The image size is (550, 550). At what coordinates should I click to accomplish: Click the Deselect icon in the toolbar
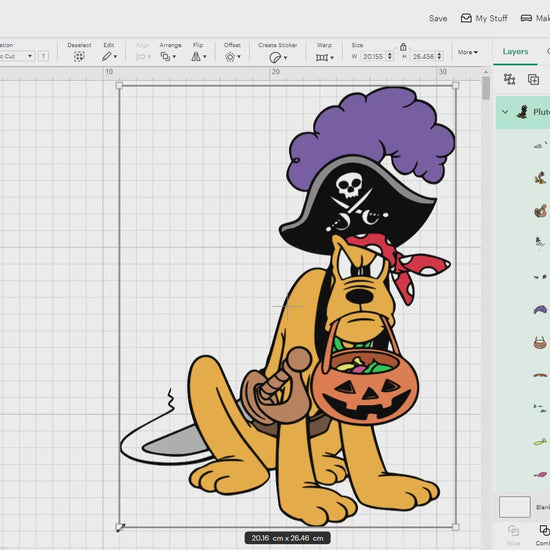coord(79,56)
